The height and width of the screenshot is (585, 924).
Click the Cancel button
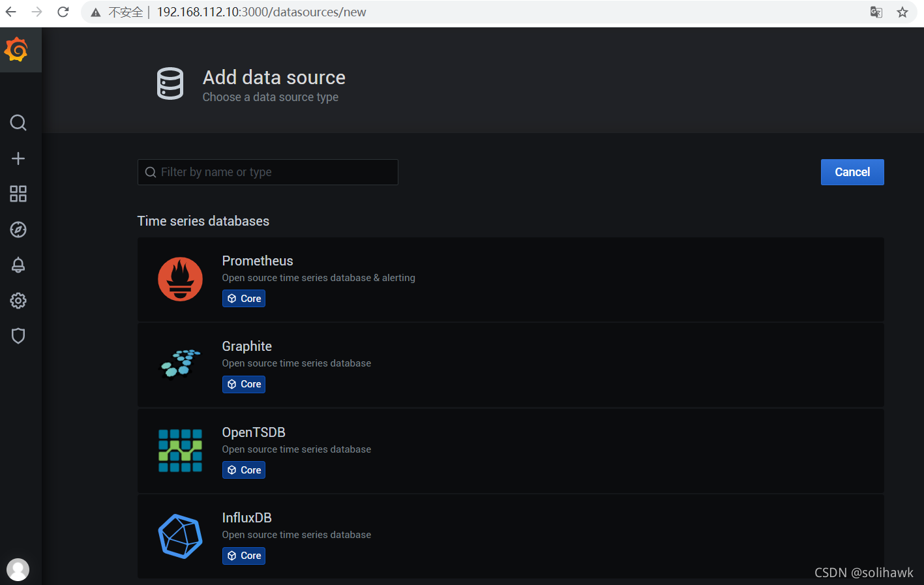[x=852, y=172]
